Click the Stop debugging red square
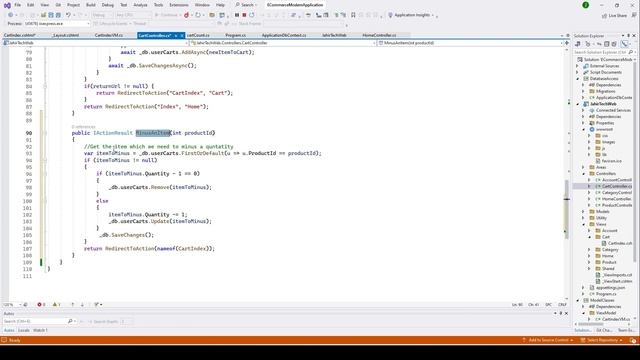This screenshot has width=640, height=360. click(244, 15)
